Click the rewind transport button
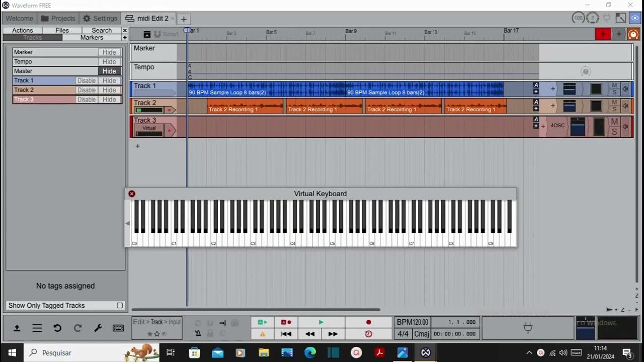 310,334
